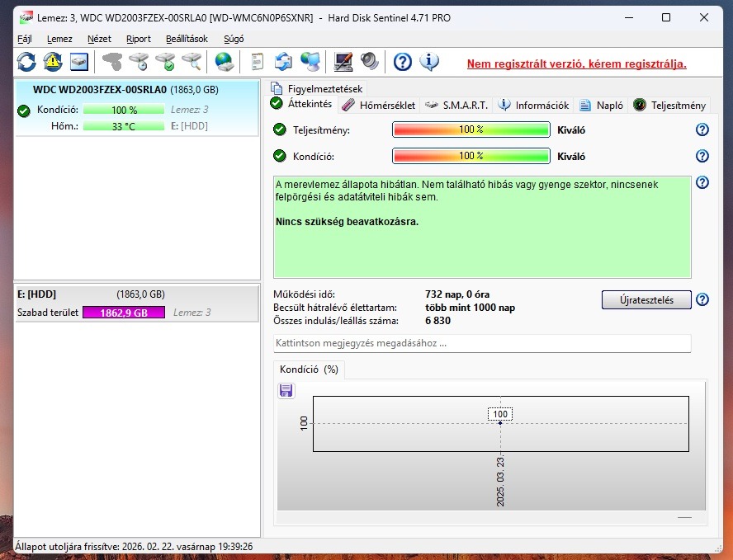Click the blue info speech bubble icon
Viewport: 733px width, 560px height.
[429, 62]
